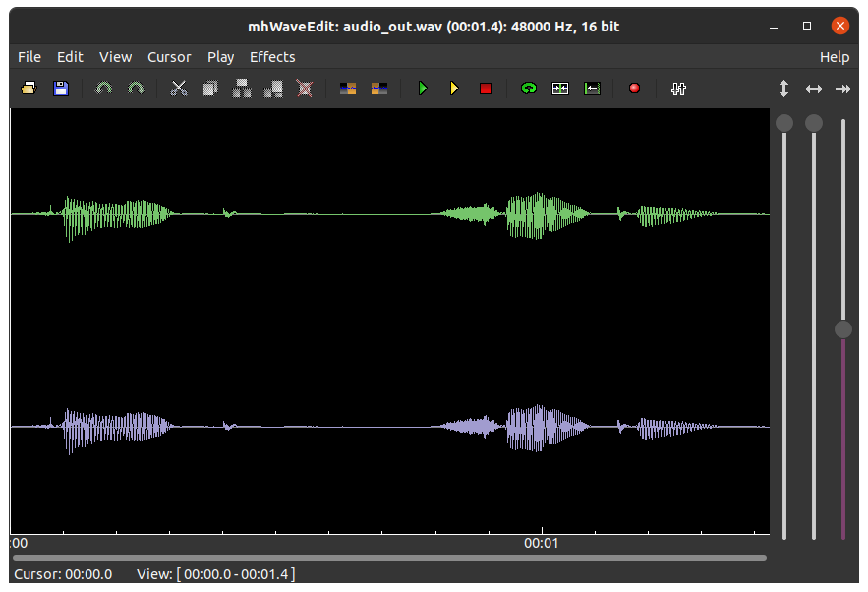Viewport: 868px width, 592px height.
Task: Open the File menu
Action: coord(29,57)
